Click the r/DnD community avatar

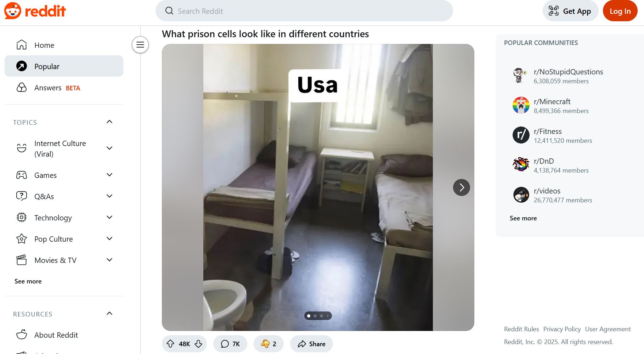tap(521, 165)
